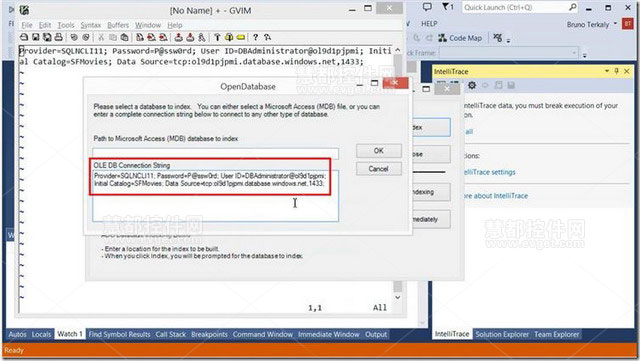Switch to the Output tab

click(x=376, y=334)
